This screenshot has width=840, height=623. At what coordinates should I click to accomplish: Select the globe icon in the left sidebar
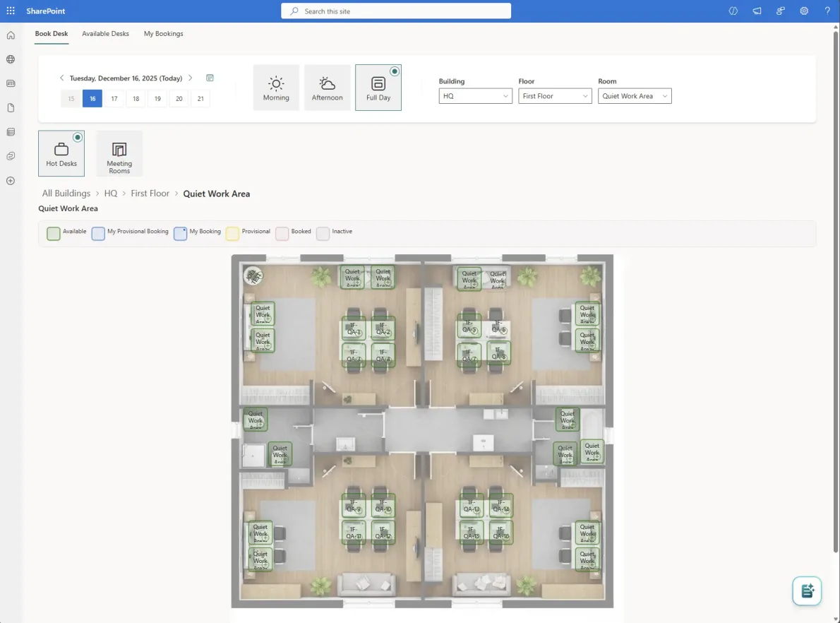tap(10, 59)
